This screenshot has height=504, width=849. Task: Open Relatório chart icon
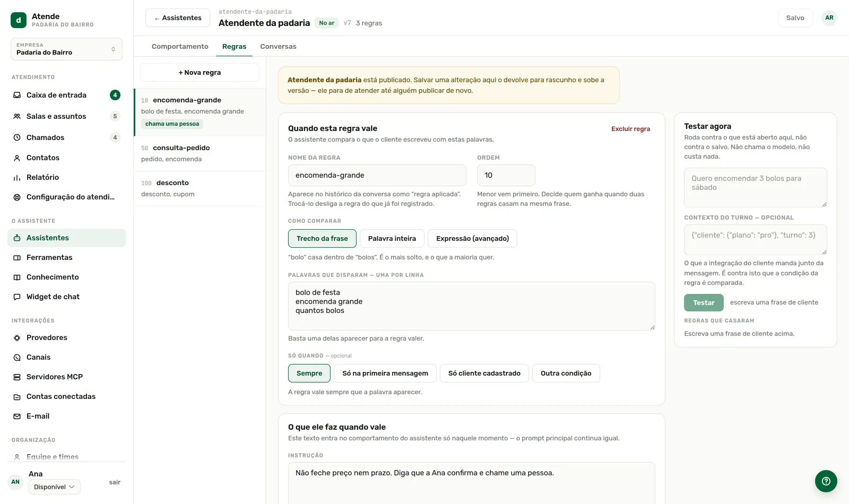pos(17,177)
